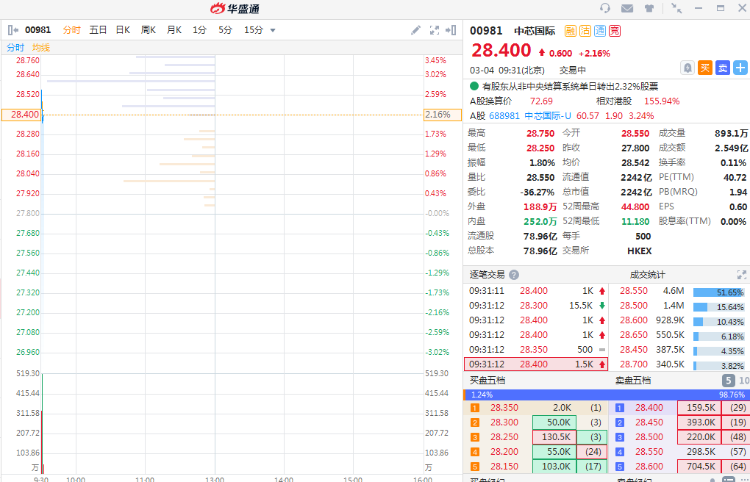Open the mail messages icon
The image size is (750, 482).
627,8
